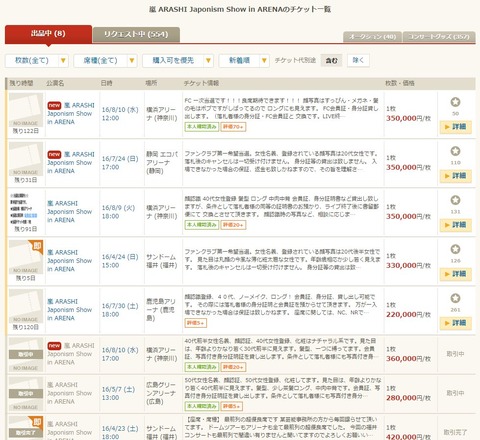Switch to リクエスト中 (554) tab
The height and width of the screenshot is (440, 480).
click(x=136, y=35)
